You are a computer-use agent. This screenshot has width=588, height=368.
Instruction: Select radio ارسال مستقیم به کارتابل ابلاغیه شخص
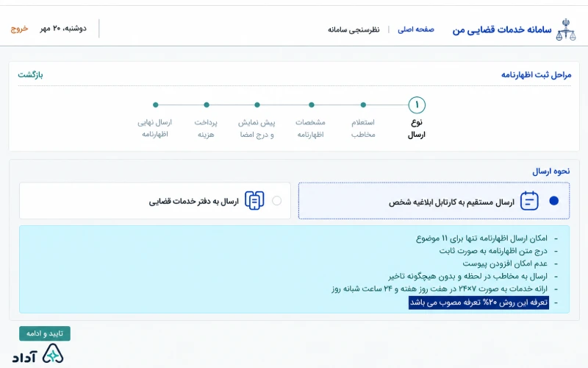pyautogui.click(x=554, y=201)
